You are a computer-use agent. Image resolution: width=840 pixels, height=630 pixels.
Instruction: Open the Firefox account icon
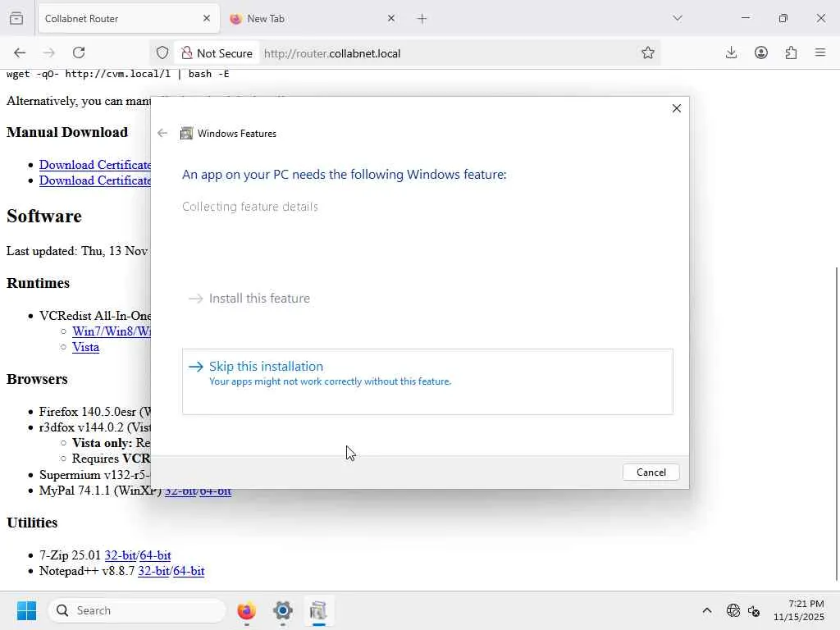click(761, 52)
